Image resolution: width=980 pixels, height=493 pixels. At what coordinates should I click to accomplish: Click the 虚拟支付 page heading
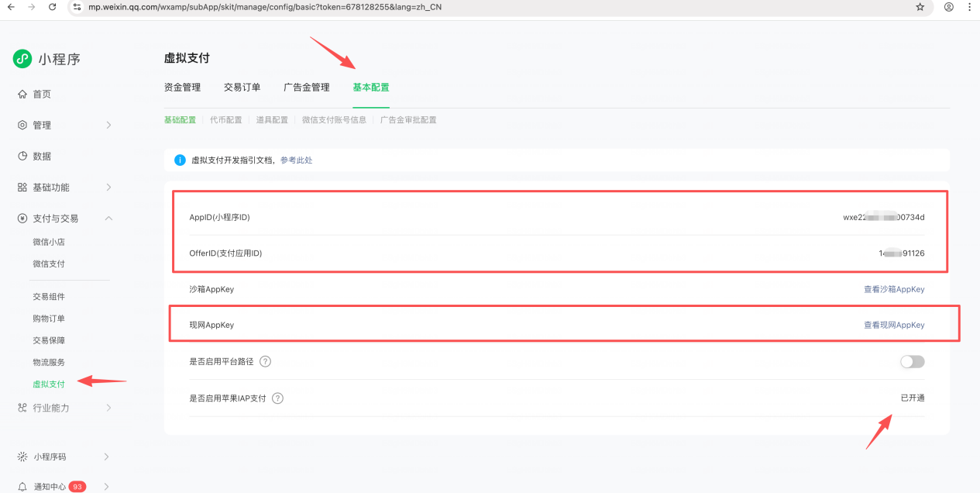[x=187, y=58]
